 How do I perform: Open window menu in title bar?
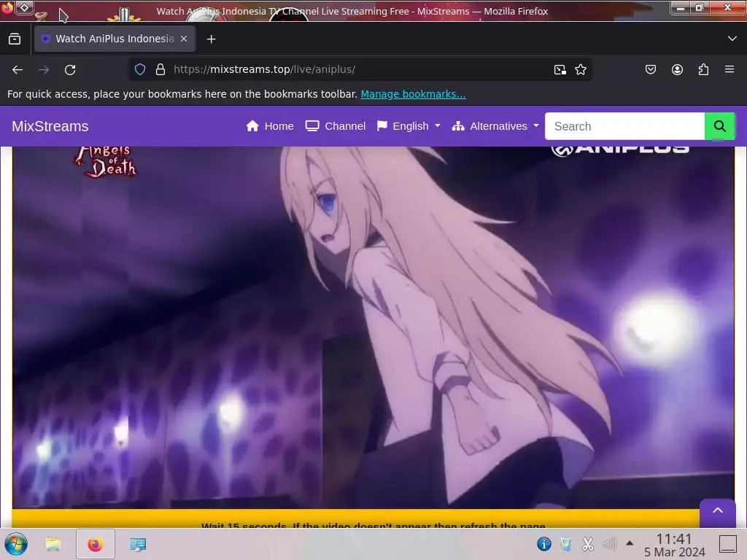[7, 7]
